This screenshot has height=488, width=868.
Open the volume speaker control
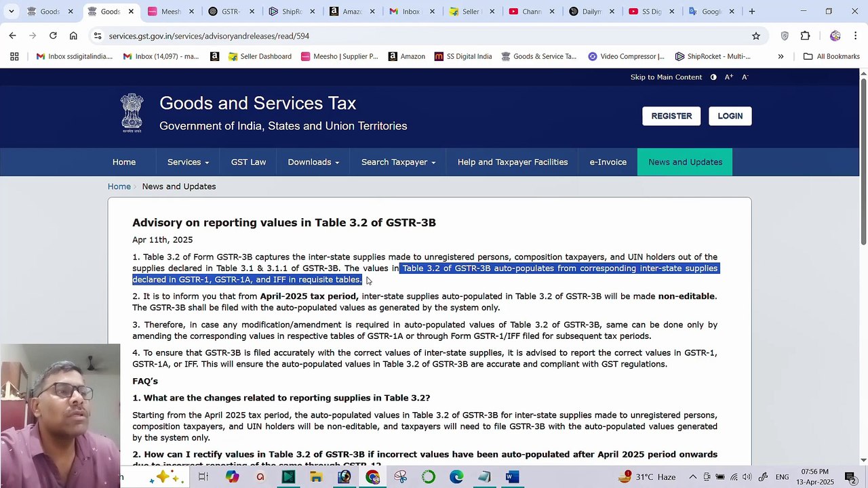tap(748, 477)
